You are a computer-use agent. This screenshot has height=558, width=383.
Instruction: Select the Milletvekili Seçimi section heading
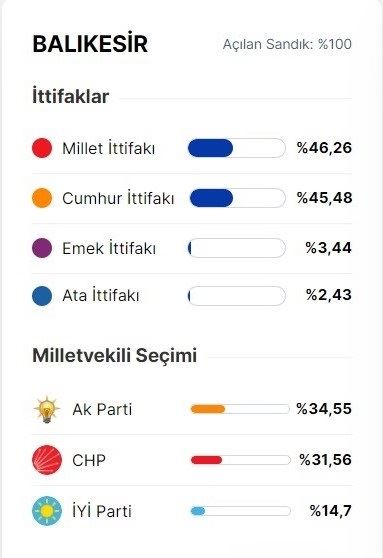coord(115,355)
